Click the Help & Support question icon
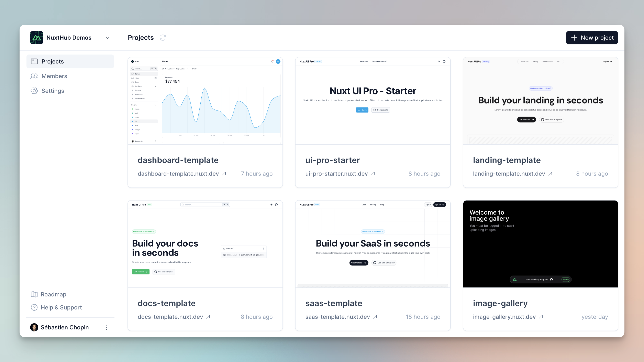The height and width of the screenshot is (362, 644). pyautogui.click(x=34, y=307)
